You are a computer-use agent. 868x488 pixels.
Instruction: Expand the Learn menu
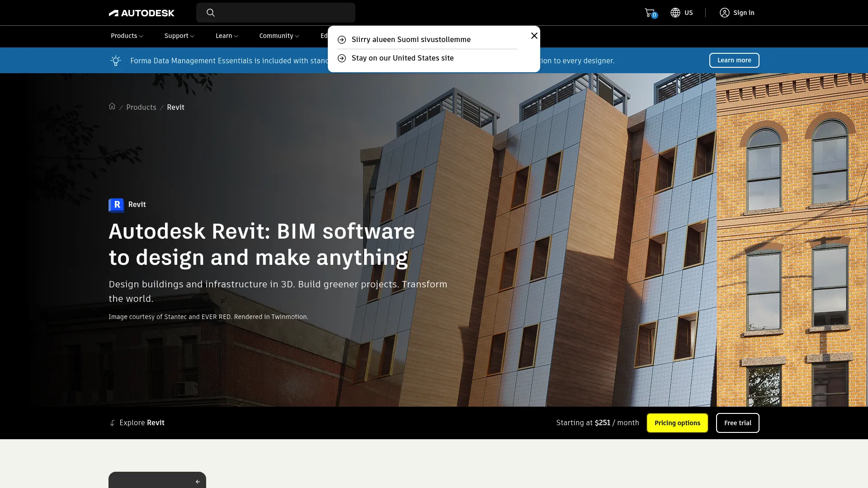point(226,36)
